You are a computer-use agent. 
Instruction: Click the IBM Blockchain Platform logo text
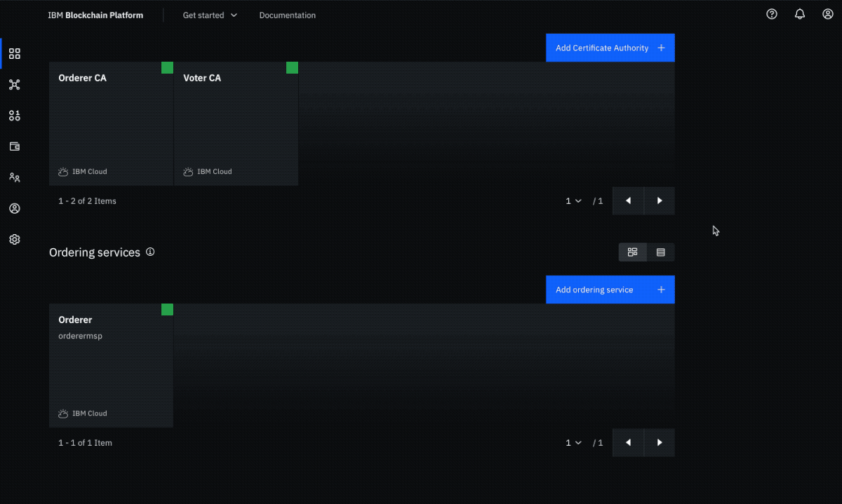[95, 15]
